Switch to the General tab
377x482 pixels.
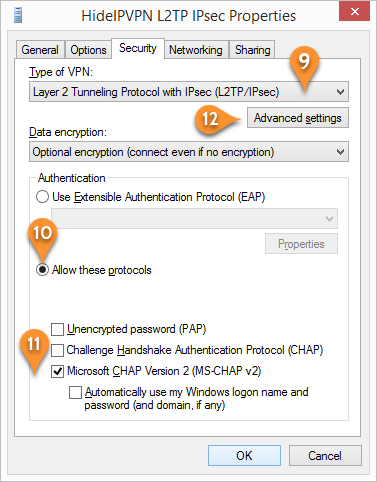(40, 50)
